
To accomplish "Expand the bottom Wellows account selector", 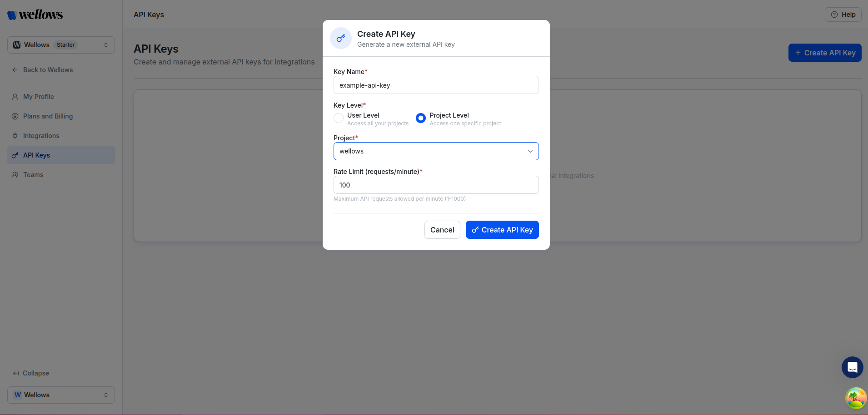I will (60, 395).
